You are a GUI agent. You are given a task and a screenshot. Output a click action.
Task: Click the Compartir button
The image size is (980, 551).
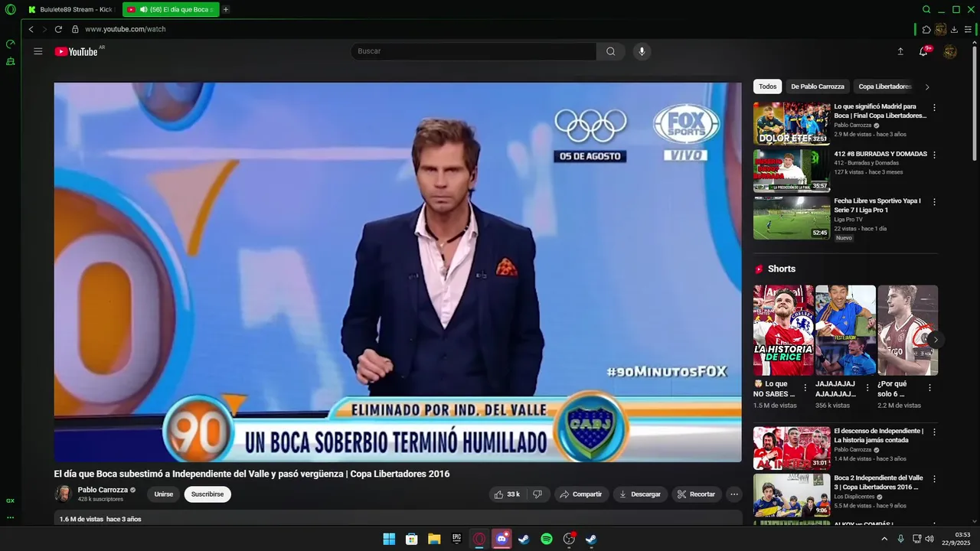click(581, 494)
